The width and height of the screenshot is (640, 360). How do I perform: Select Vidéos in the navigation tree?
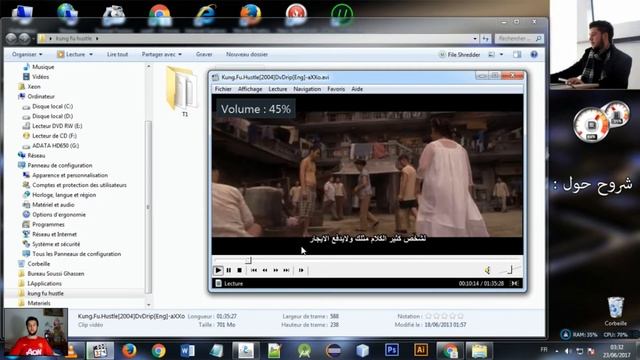[x=40, y=76]
